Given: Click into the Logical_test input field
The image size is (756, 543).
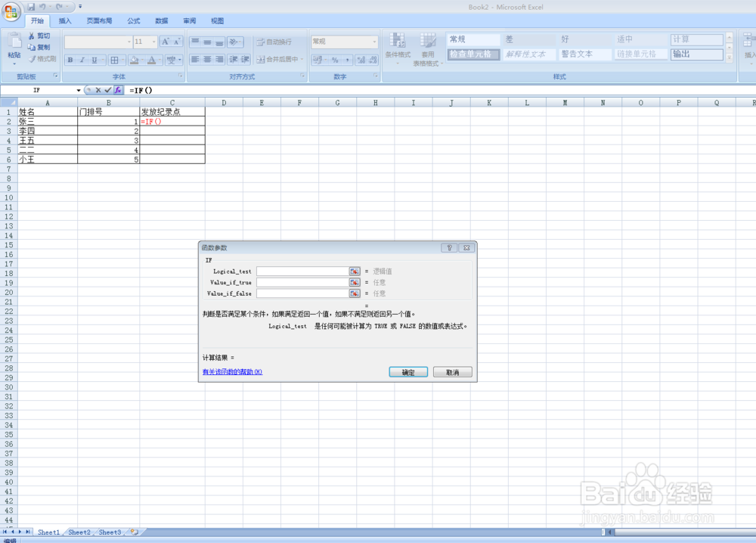Looking at the screenshot, I should [x=303, y=271].
